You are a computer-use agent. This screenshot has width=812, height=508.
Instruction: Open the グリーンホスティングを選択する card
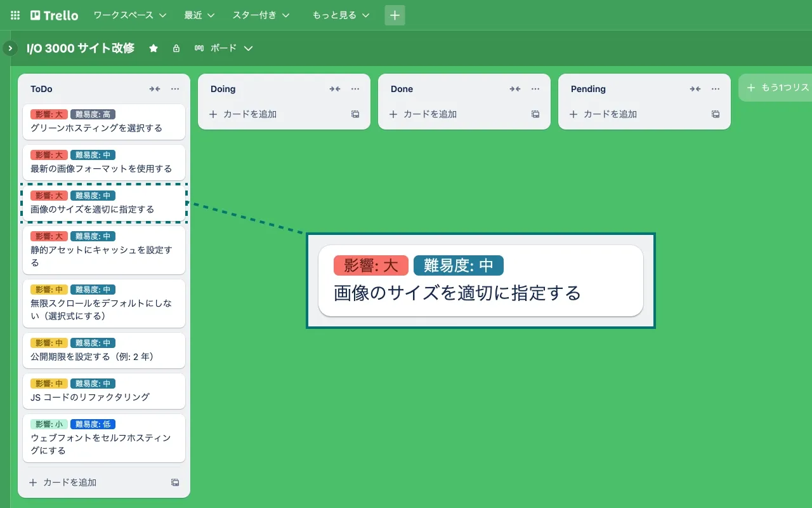pos(103,122)
